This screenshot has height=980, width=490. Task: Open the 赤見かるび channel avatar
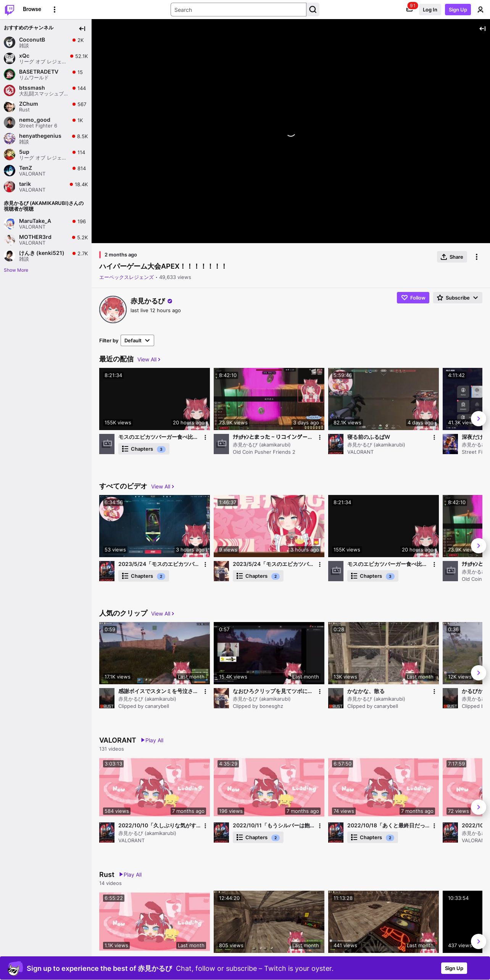pos(113,309)
